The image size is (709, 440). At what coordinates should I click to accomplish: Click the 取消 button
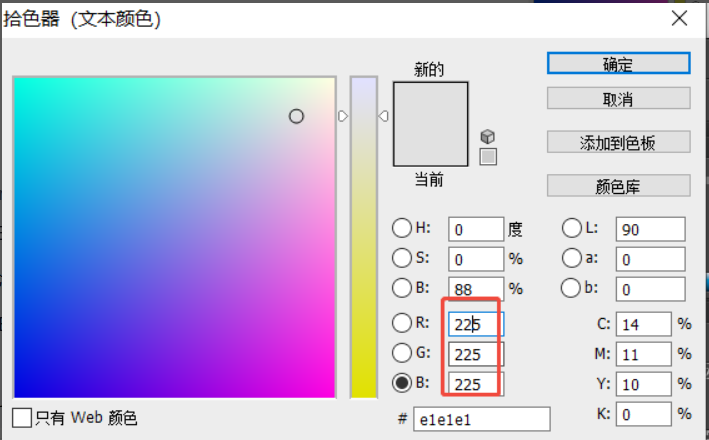618,99
